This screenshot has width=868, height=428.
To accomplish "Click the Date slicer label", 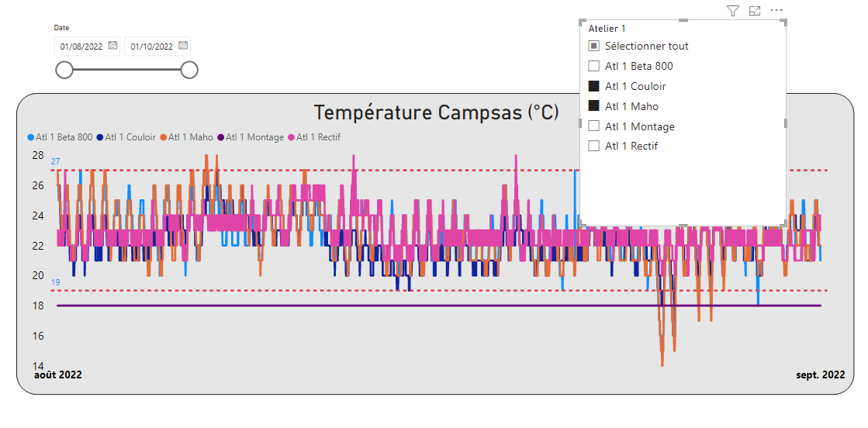I will click(x=61, y=28).
